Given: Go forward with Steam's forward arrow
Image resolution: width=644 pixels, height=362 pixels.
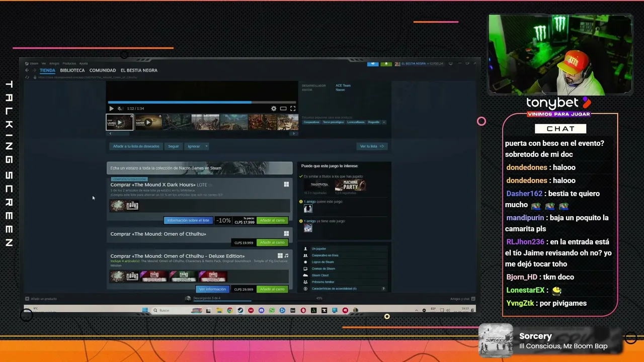Looking at the screenshot, I should (34, 70).
